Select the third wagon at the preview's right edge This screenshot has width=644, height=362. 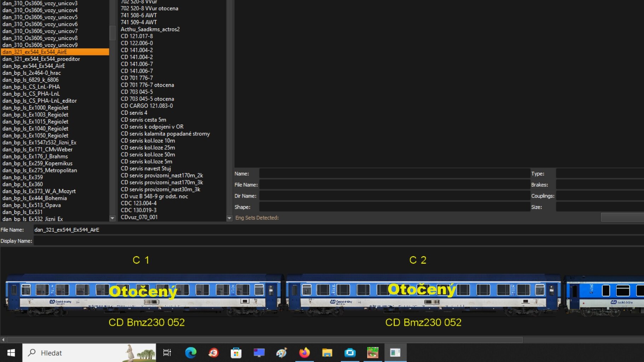(x=604, y=295)
